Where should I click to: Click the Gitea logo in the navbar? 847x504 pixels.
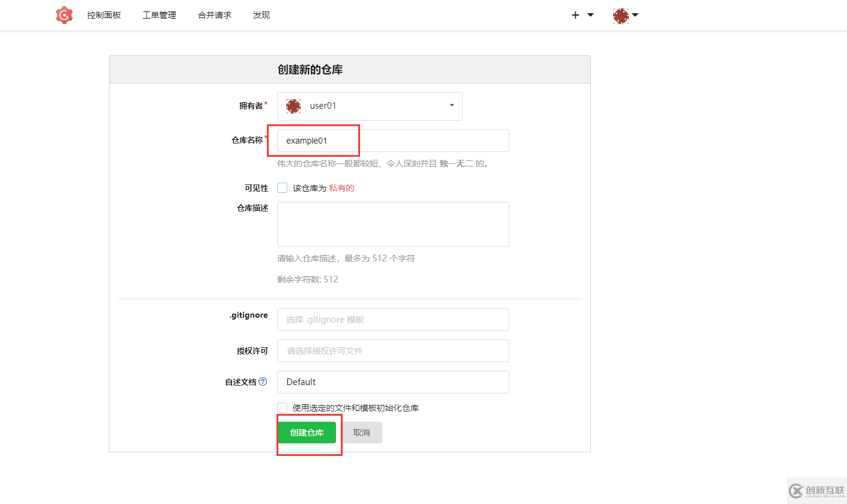[x=64, y=15]
